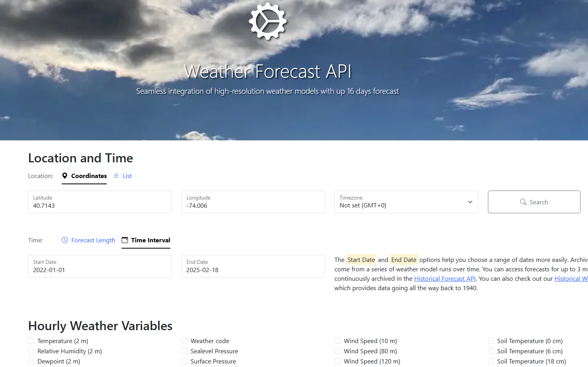Image resolution: width=588 pixels, height=367 pixels.
Task: Open the Timezone dropdown
Action: coord(406,202)
